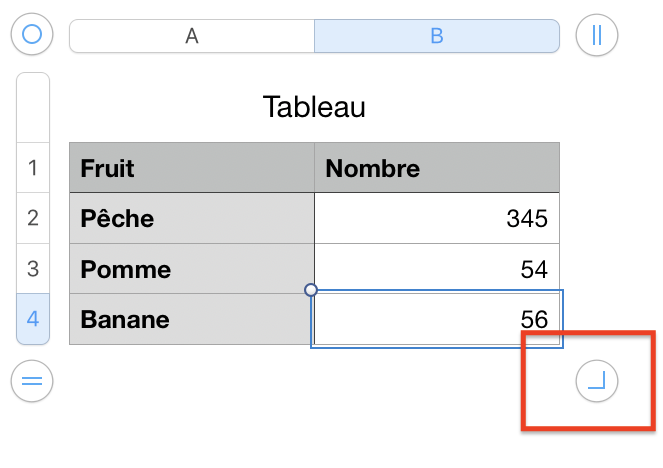Select the Fruit header cell

pyautogui.click(x=191, y=167)
